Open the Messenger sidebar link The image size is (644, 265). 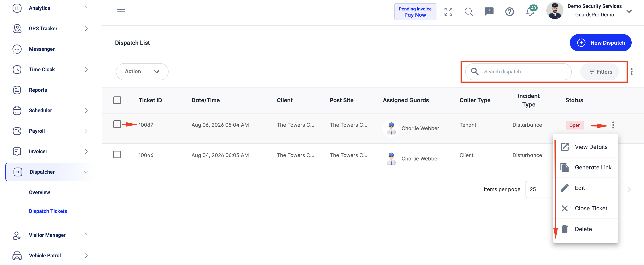pos(42,49)
